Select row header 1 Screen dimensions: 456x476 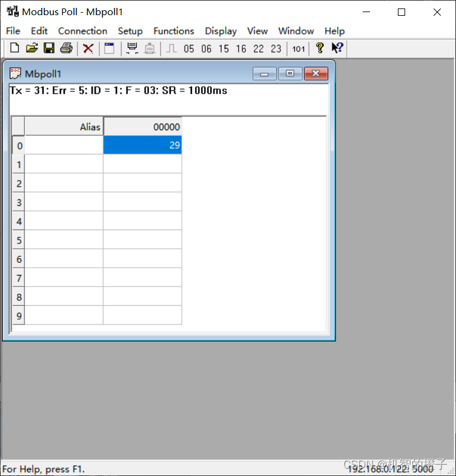click(19, 164)
